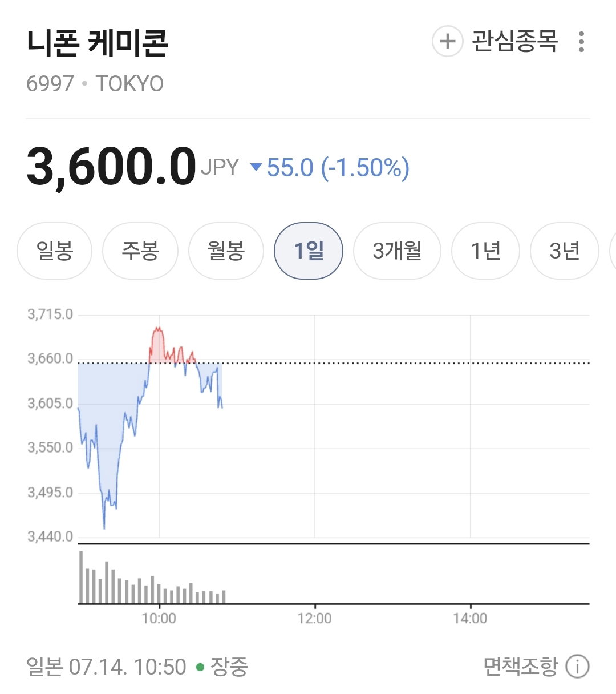Tap the 12:00 time axis marker
The width and height of the screenshot is (616, 694).
pyautogui.click(x=315, y=619)
